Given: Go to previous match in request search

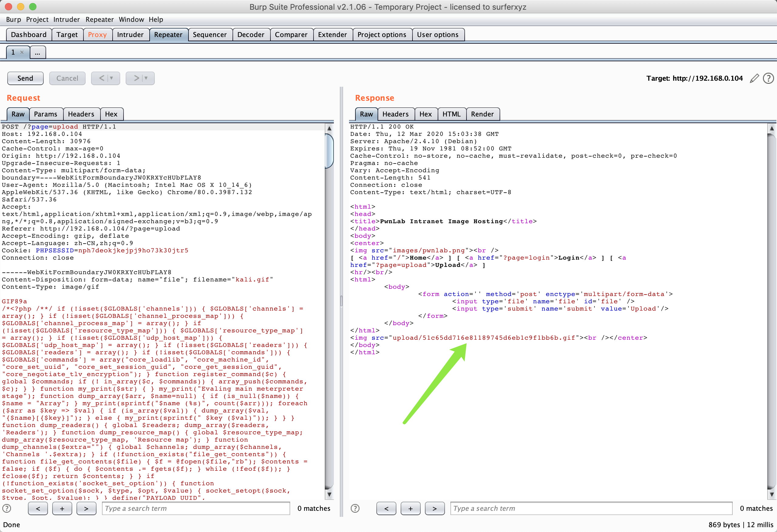Looking at the screenshot, I should [38, 508].
